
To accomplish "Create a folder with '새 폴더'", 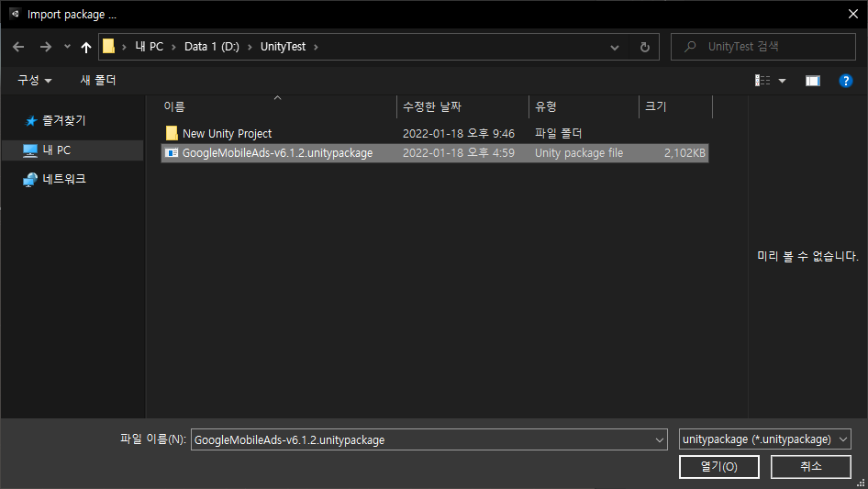I will coord(98,81).
